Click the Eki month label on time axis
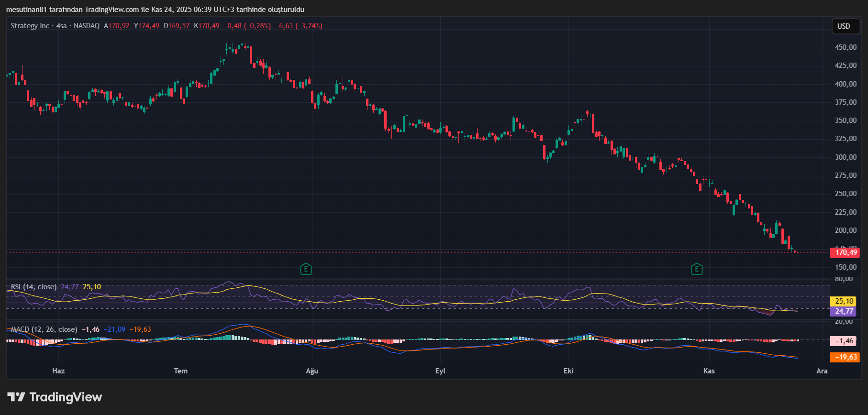The height and width of the screenshot is (415, 868). pos(568,371)
